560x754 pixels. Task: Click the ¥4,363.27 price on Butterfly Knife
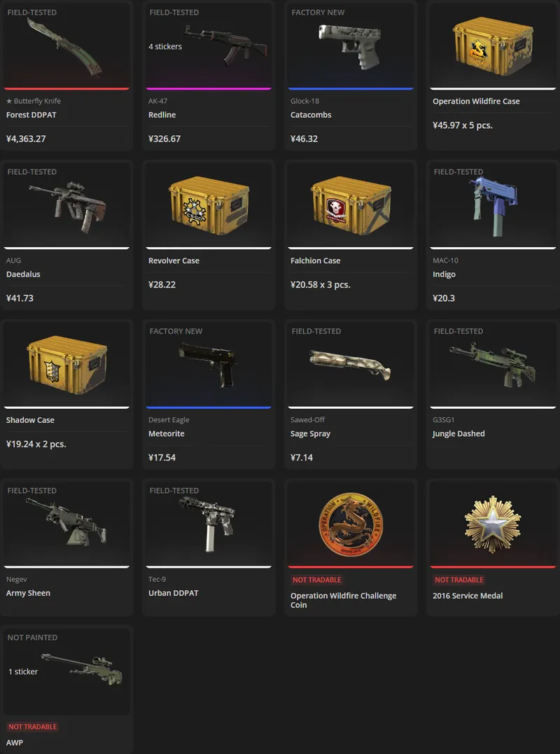[x=26, y=139]
